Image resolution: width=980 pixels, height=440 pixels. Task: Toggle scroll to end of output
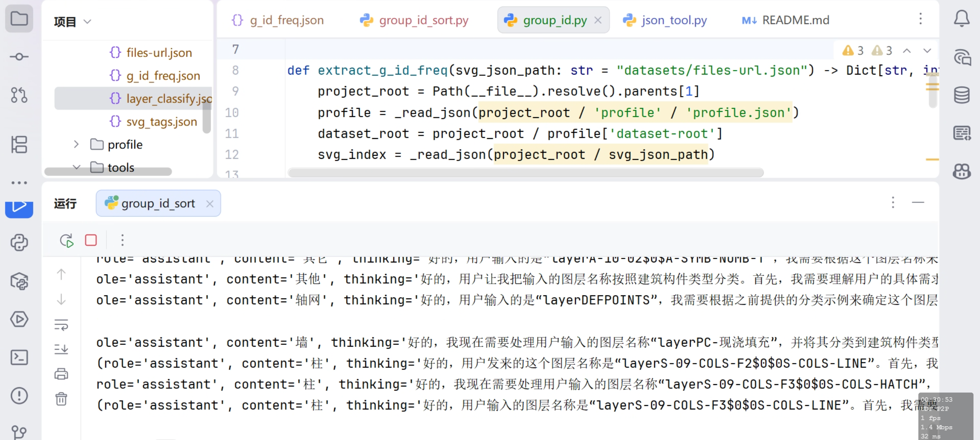click(61, 349)
